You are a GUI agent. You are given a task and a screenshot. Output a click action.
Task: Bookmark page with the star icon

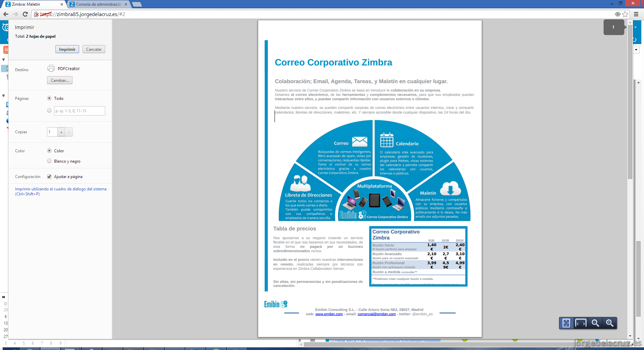click(625, 14)
